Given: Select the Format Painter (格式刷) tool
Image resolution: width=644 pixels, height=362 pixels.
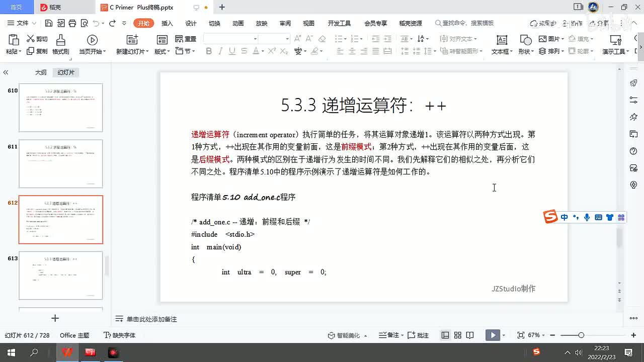Looking at the screenshot, I should tap(60, 45).
